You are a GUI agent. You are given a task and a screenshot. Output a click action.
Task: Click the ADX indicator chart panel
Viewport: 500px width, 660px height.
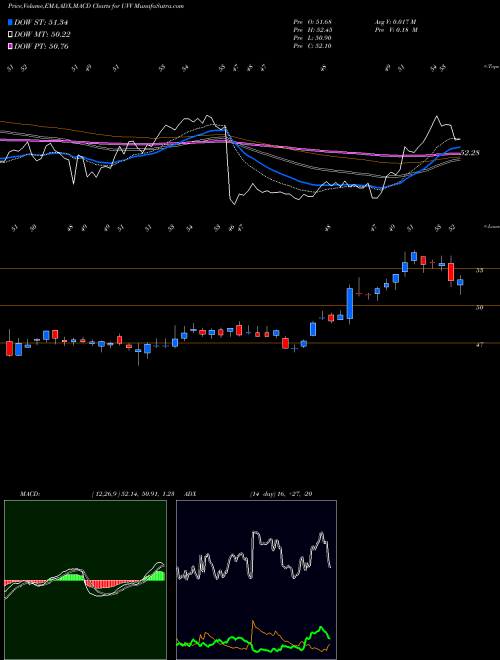click(256, 580)
